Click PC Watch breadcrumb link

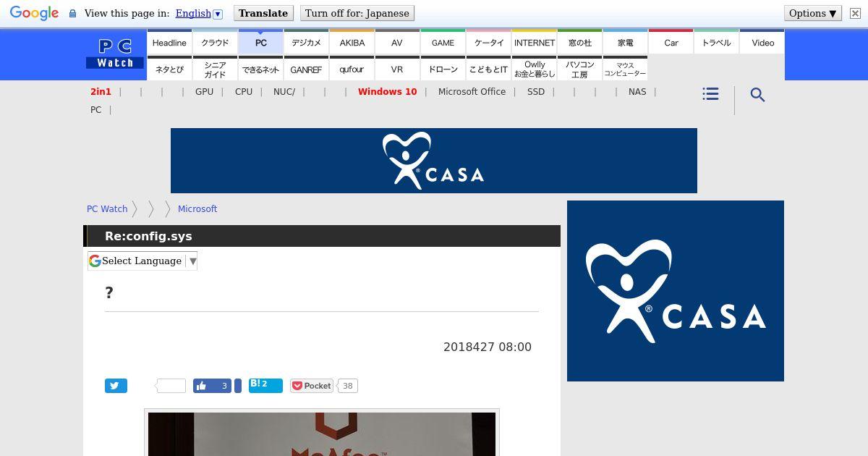click(107, 208)
